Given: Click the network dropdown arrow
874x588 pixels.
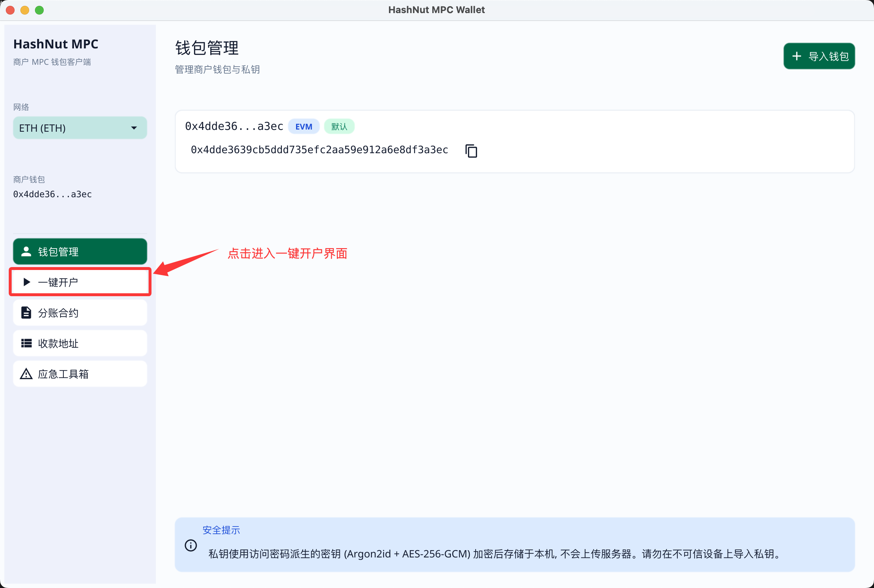Looking at the screenshot, I should point(134,128).
